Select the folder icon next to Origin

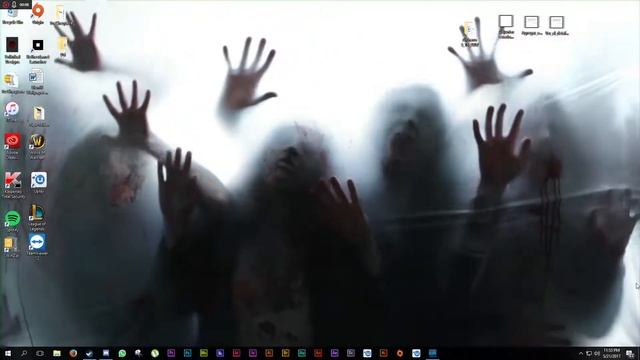click(60, 15)
